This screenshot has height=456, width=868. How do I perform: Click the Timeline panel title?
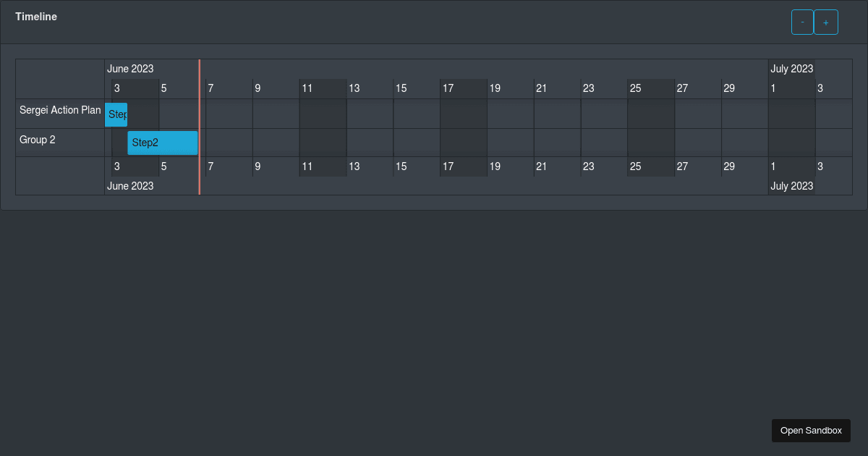(36, 17)
